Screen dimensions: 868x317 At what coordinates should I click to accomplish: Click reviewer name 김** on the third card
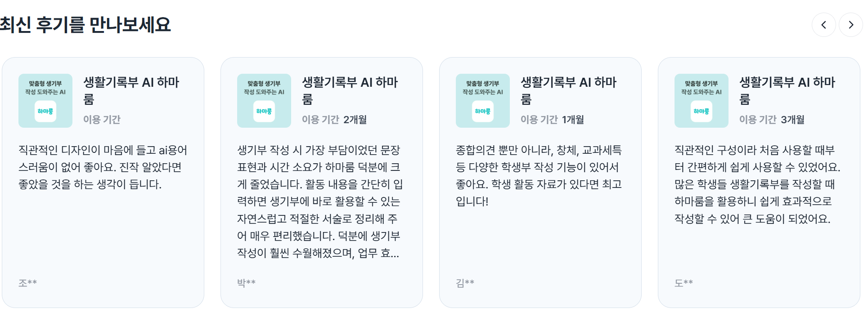tap(465, 282)
